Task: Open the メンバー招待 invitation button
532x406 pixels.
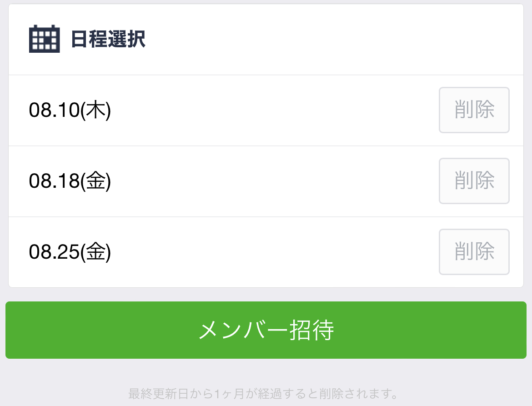Action: click(266, 330)
